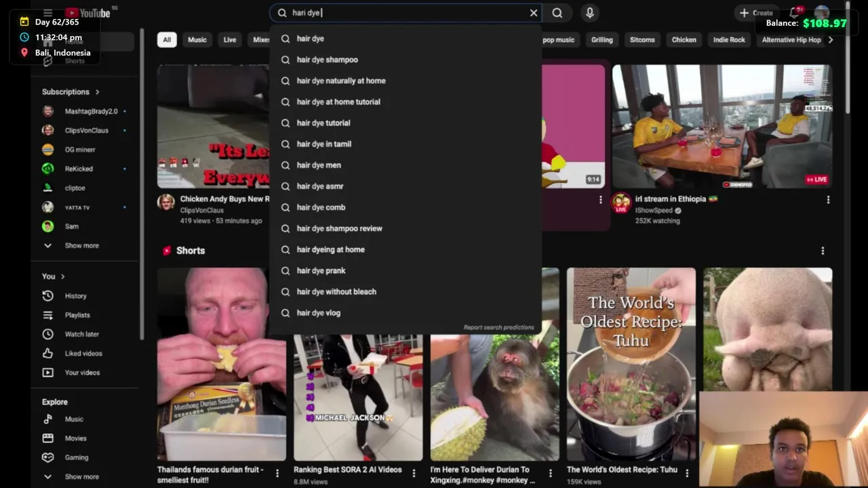Screen dimensions: 868x488
Task: Open the monkey durian delivery short
Action: 494,398
